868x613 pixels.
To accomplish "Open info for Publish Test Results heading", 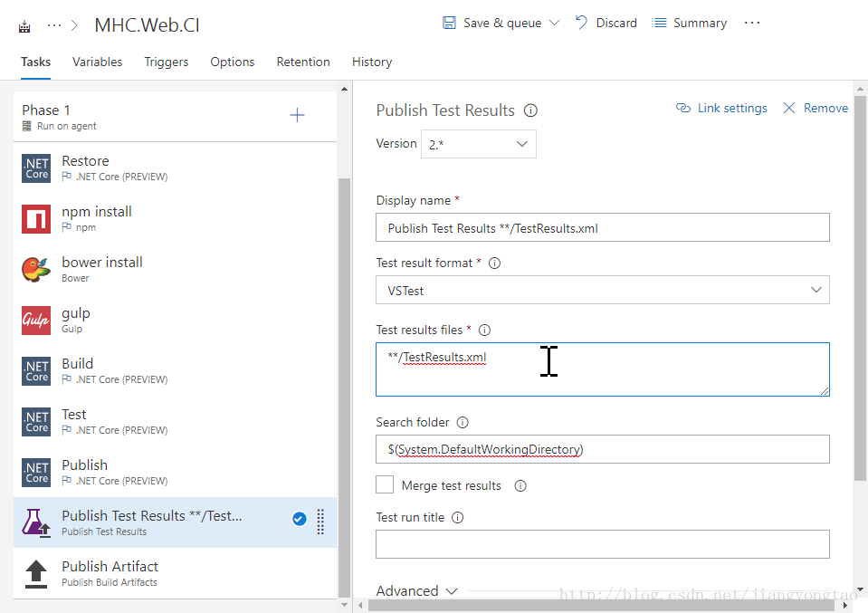I will tap(530, 110).
